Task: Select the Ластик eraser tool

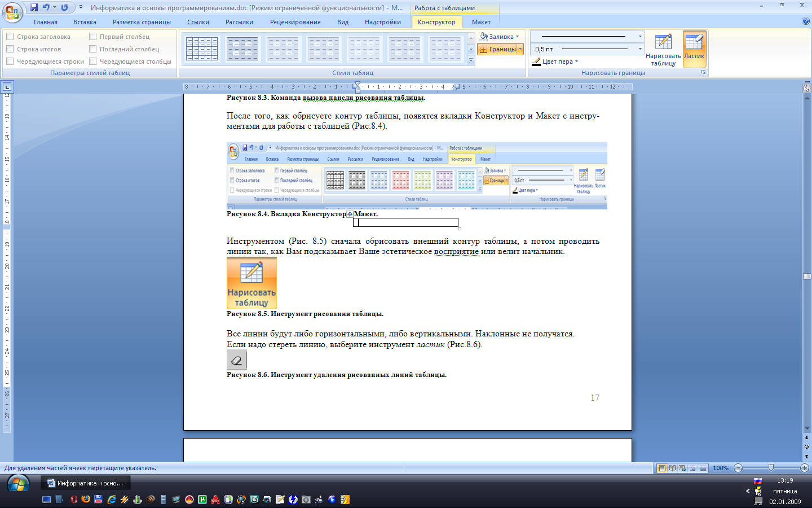Action: pyautogui.click(x=694, y=50)
